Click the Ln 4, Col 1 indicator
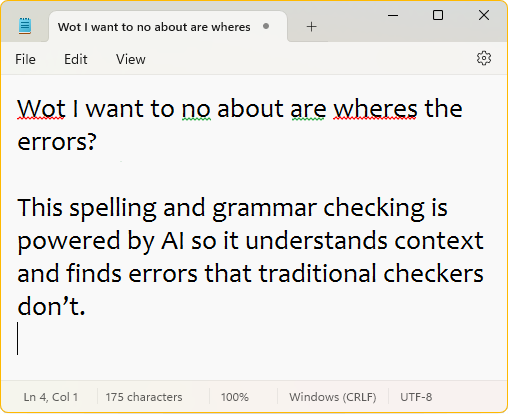This screenshot has height=414, width=508. (x=51, y=397)
